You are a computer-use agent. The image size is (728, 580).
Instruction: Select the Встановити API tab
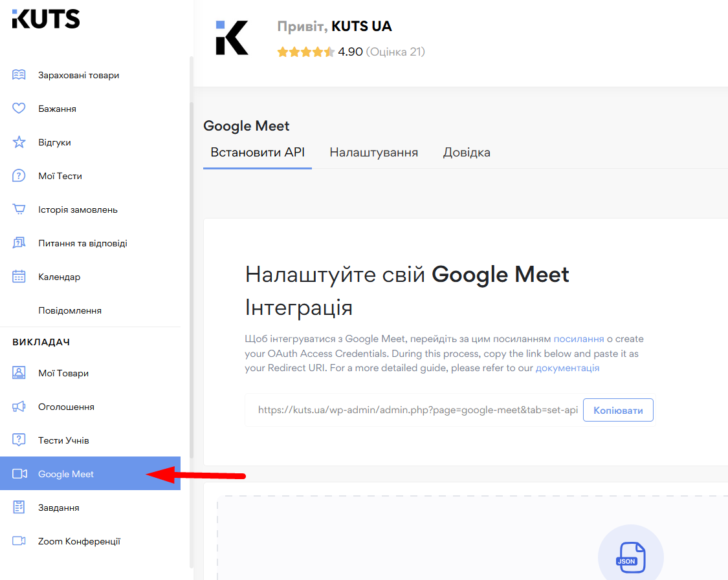click(x=258, y=153)
